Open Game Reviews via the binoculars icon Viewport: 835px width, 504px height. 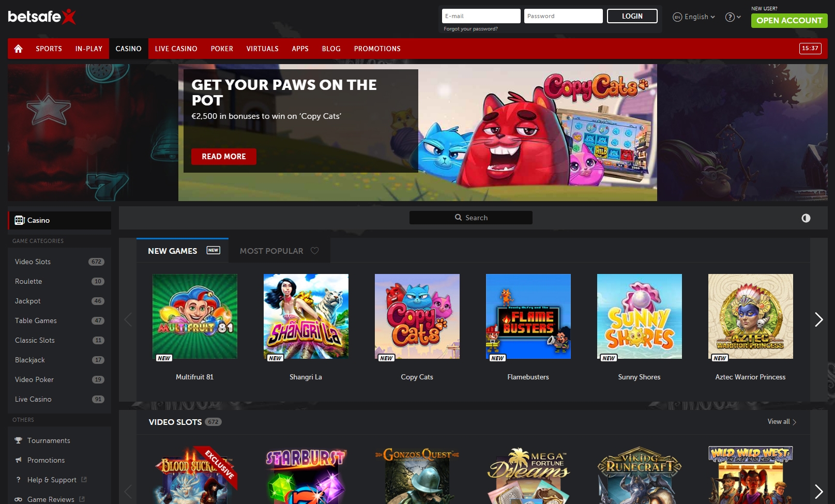pyautogui.click(x=19, y=499)
